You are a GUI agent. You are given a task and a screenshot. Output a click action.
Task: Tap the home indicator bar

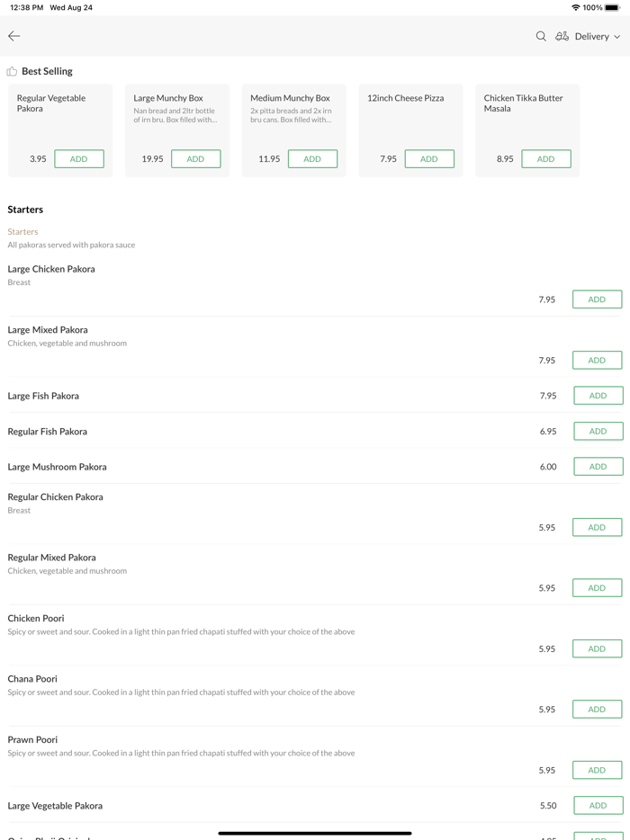[315, 834]
